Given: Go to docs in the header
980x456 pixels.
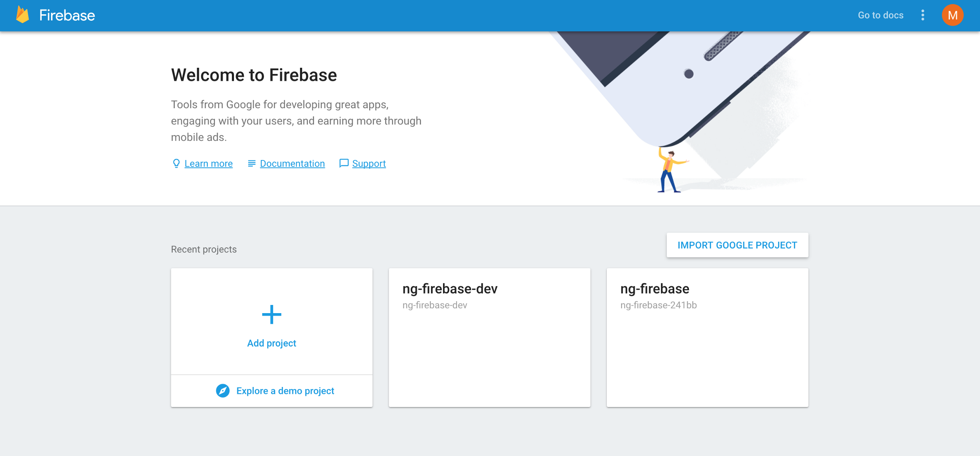Looking at the screenshot, I should pos(880,15).
